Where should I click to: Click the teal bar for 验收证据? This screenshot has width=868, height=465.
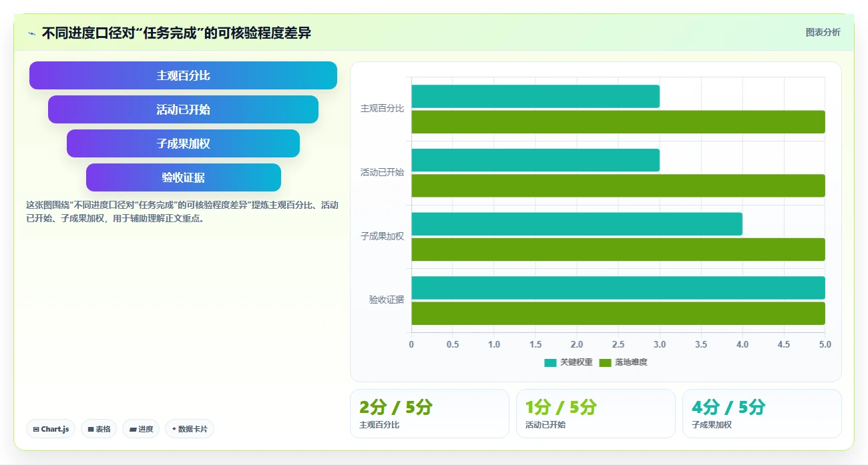(x=618, y=288)
